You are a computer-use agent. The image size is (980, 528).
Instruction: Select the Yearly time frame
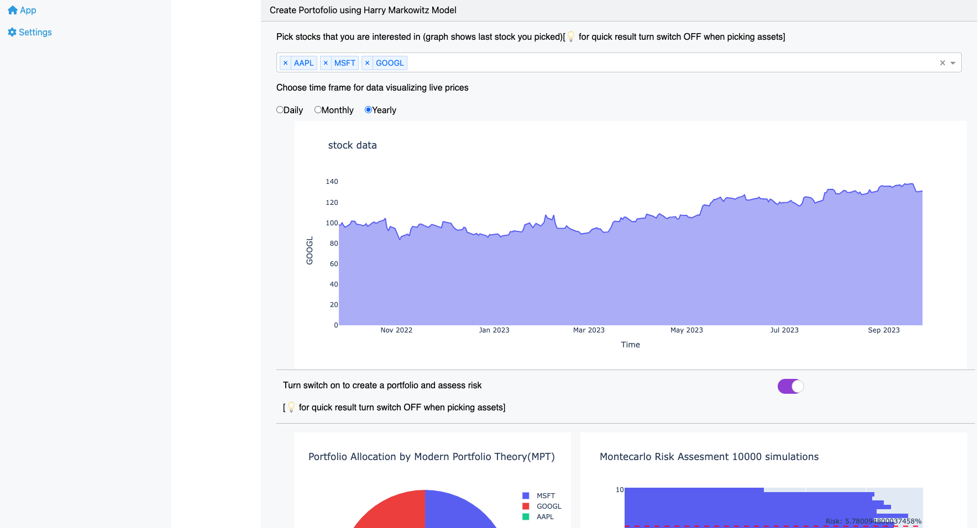click(x=368, y=110)
